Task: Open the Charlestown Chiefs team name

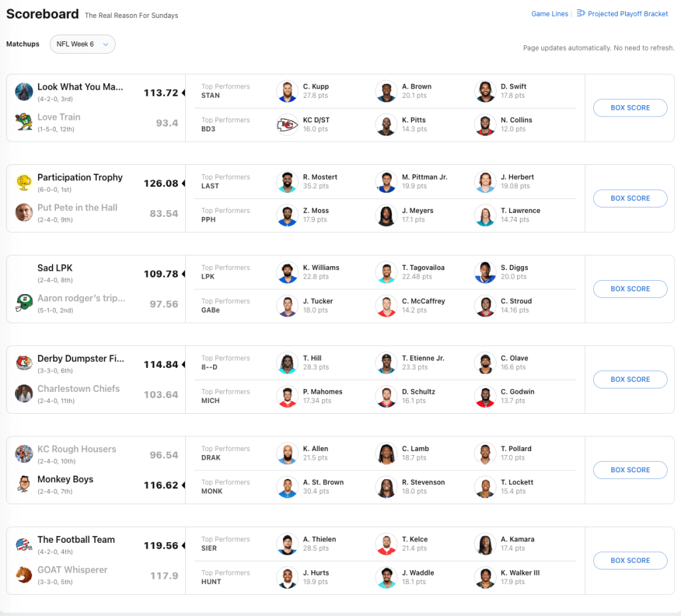Action: tap(79, 388)
